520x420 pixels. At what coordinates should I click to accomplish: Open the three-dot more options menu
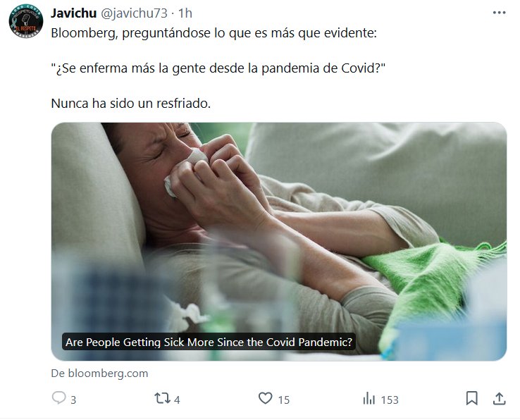pos(499,13)
